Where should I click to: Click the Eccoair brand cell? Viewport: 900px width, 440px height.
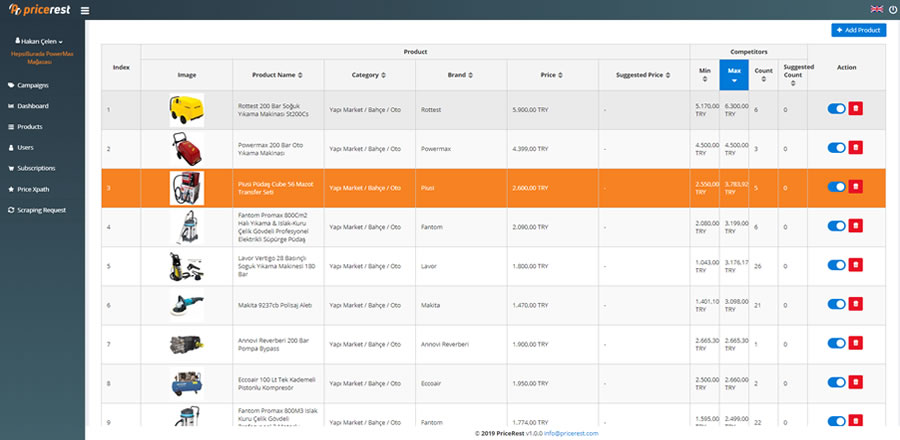461,383
